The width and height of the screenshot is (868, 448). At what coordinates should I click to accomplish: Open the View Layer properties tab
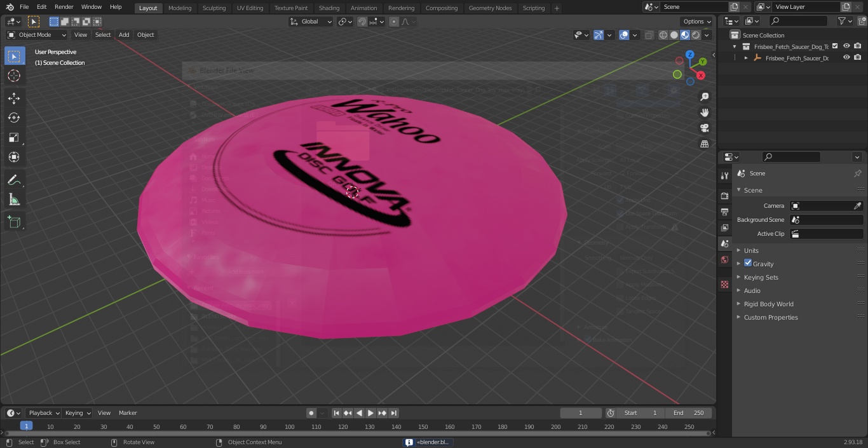[724, 227]
